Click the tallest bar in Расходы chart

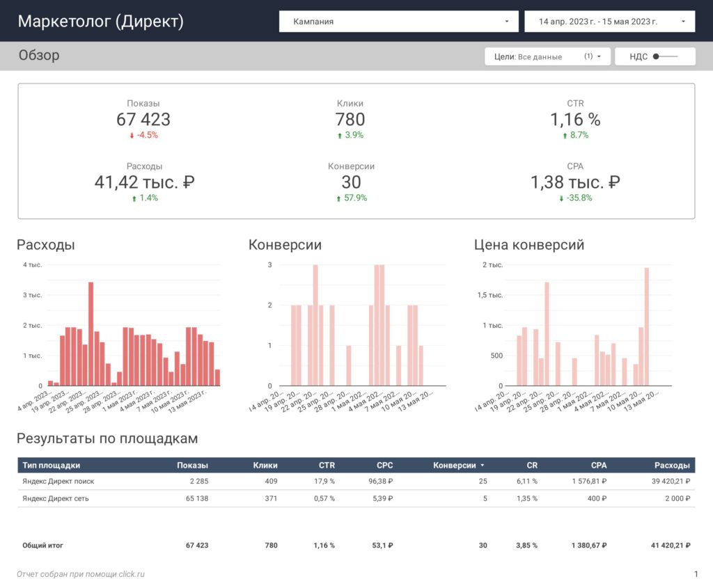click(x=91, y=334)
